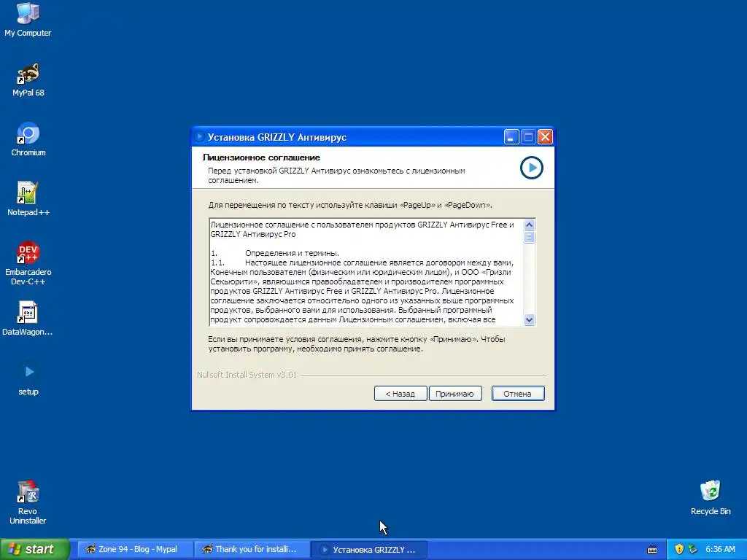Open the Recycle Bin
This screenshot has width=747, height=560.
tap(711, 498)
